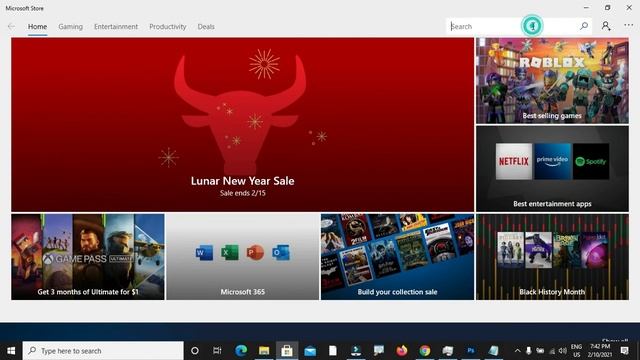This screenshot has width=640, height=360.
Task: Click the Word icon in Microsoft 365 tile
Action: coord(204,253)
